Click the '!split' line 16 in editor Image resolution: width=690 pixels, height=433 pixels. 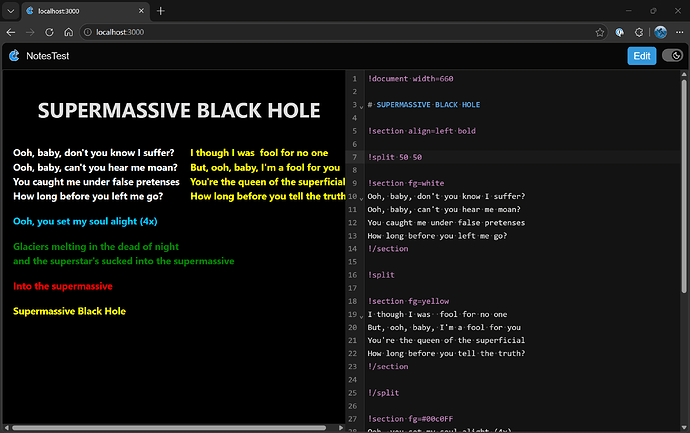381,275
